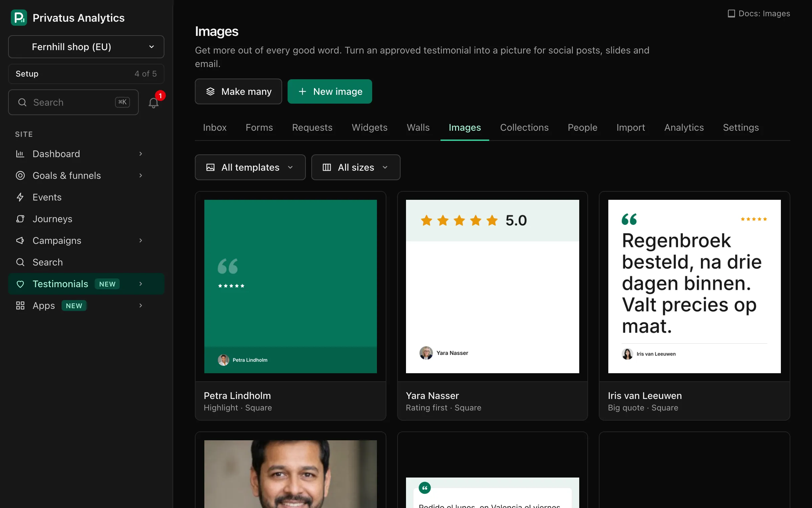This screenshot has height=508, width=812.
Task: Open the Docs: Images link
Action: pyautogui.click(x=759, y=14)
